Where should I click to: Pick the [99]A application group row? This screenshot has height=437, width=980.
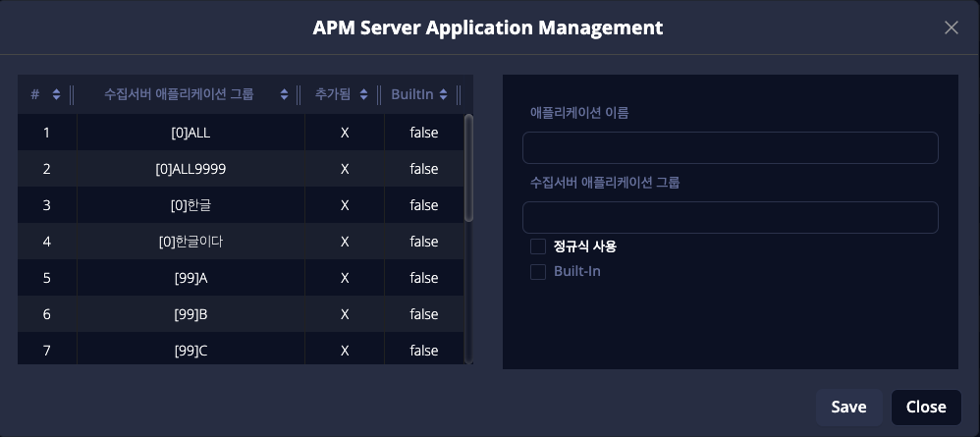[191, 278]
